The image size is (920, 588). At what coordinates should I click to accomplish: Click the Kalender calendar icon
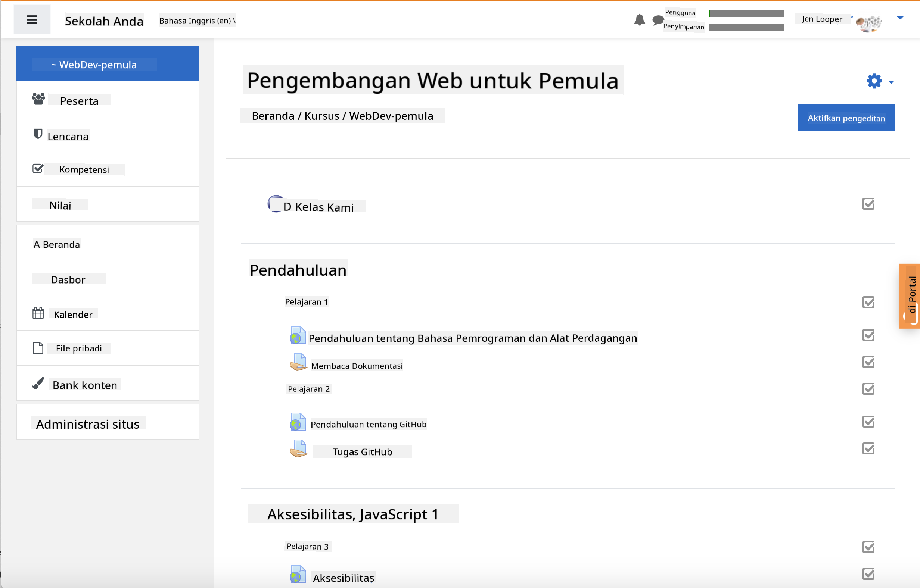(38, 313)
